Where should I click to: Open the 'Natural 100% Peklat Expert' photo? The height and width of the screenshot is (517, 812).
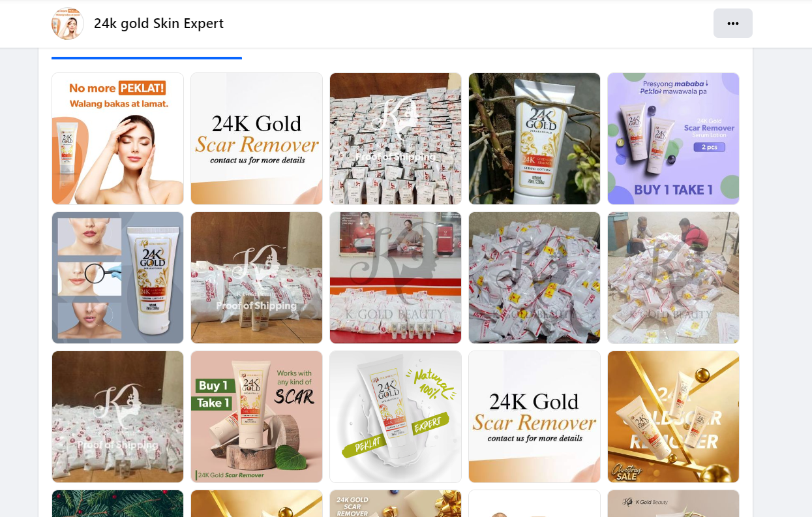click(396, 416)
